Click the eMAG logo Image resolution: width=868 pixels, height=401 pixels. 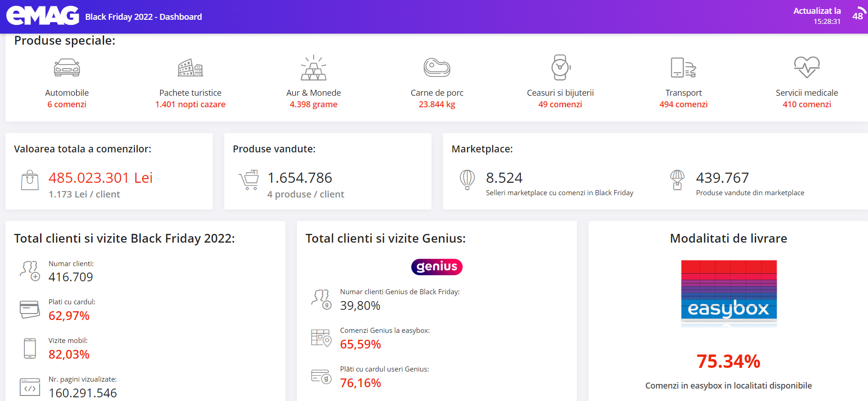(x=42, y=16)
